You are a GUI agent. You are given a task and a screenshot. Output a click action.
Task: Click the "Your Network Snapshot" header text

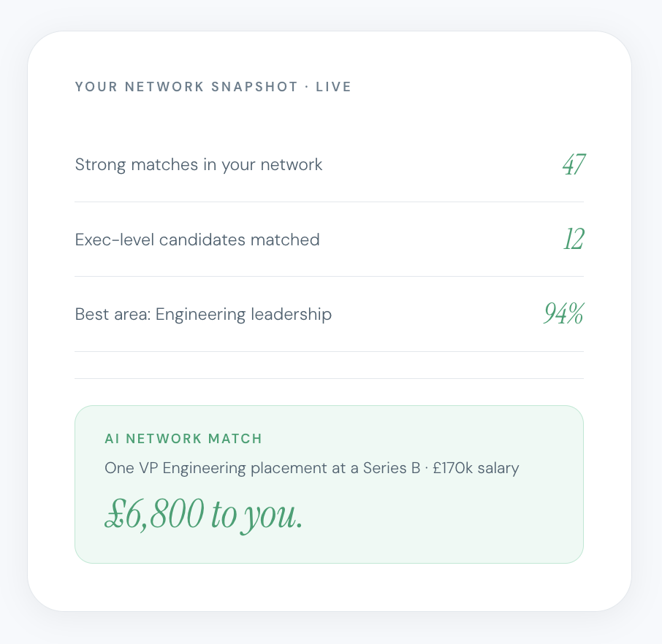point(186,87)
